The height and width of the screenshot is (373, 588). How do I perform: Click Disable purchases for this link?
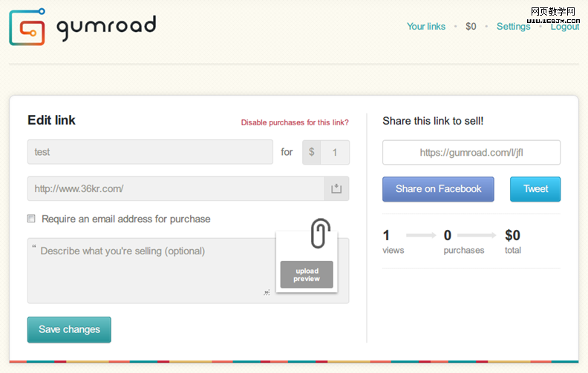pyautogui.click(x=295, y=122)
